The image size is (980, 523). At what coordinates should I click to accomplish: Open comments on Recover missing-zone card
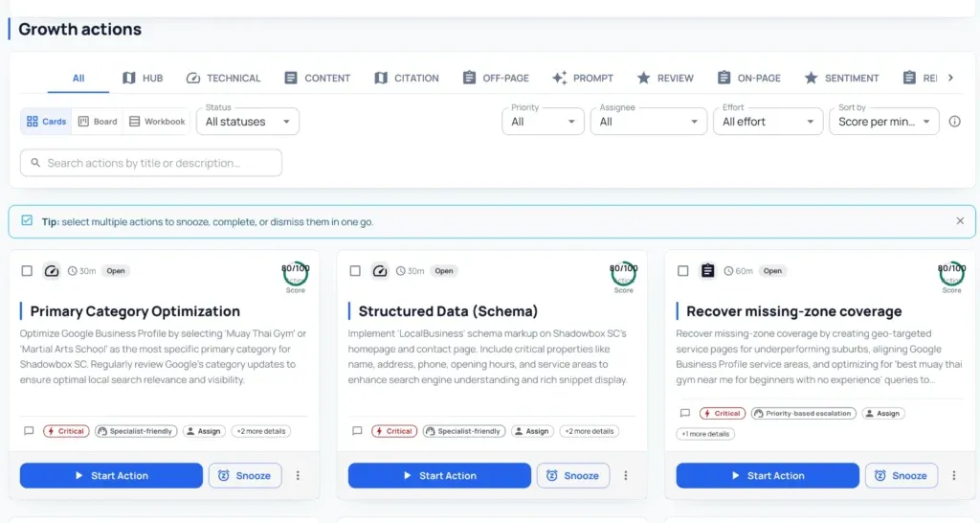click(x=685, y=414)
